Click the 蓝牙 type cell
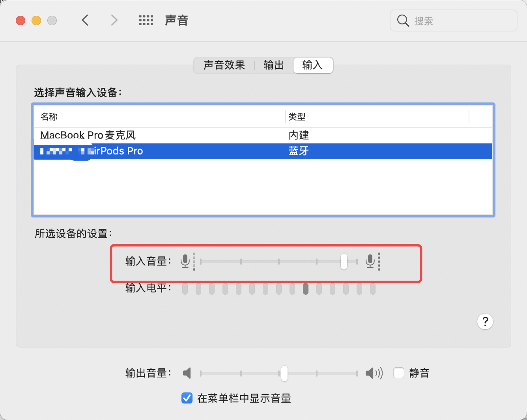The width and height of the screenshot is (527, 420). coord(299,151)
